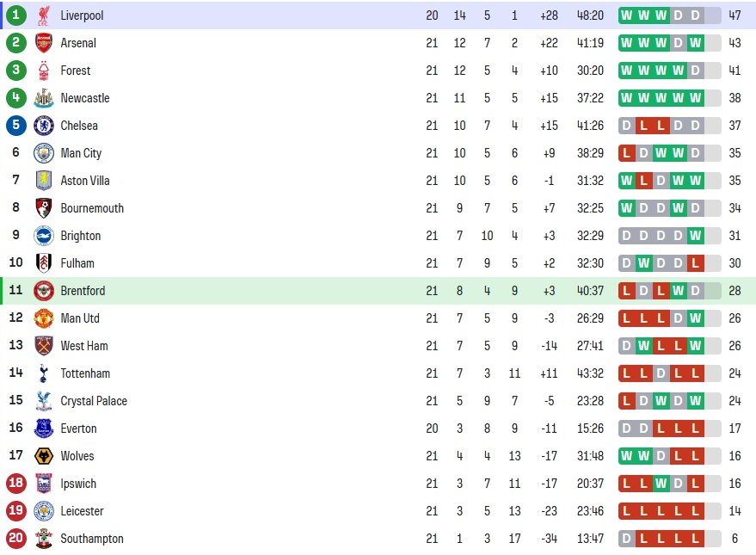
Task: Click the Chelsea lion crest
Action: (x=43, y=126)
